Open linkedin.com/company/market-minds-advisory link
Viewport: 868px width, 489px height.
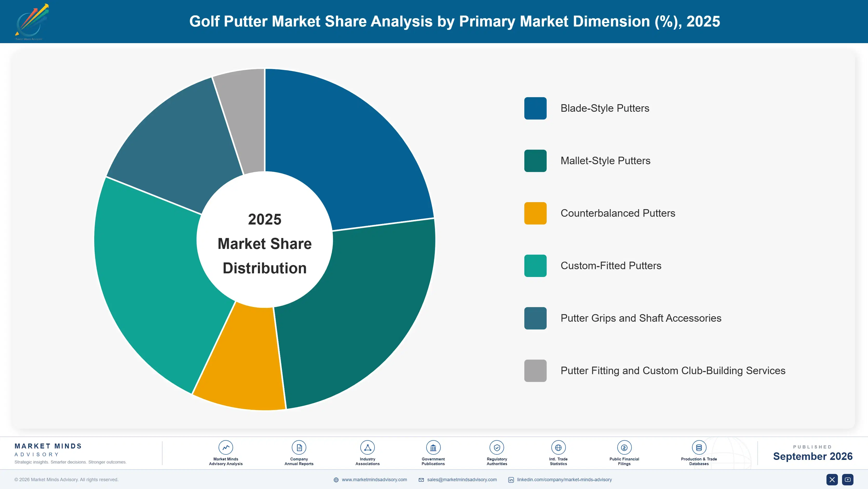[x=564, y=480]
